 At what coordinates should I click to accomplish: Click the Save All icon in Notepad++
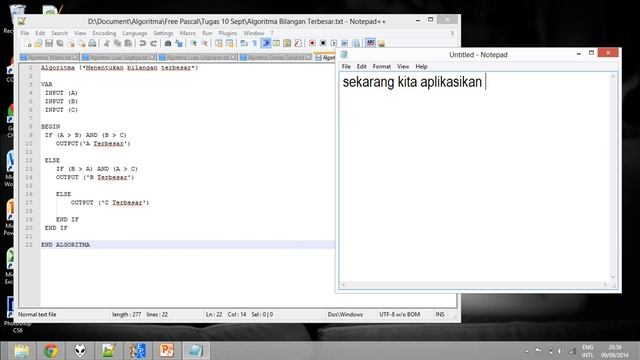tap(60, 44)
